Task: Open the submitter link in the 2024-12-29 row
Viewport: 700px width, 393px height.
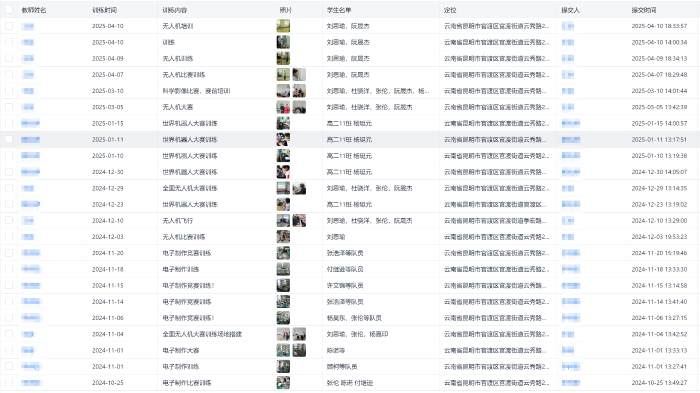Action: 568,188
